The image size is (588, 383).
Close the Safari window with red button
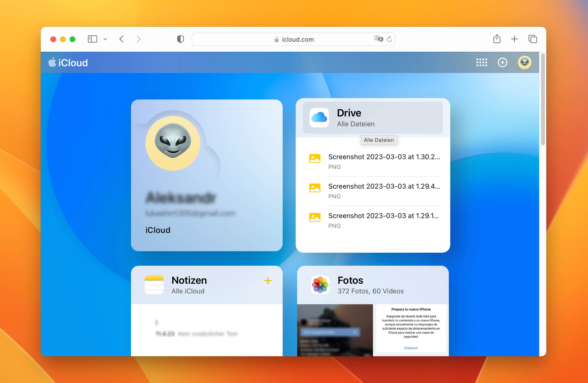click(x=53, y=39)
